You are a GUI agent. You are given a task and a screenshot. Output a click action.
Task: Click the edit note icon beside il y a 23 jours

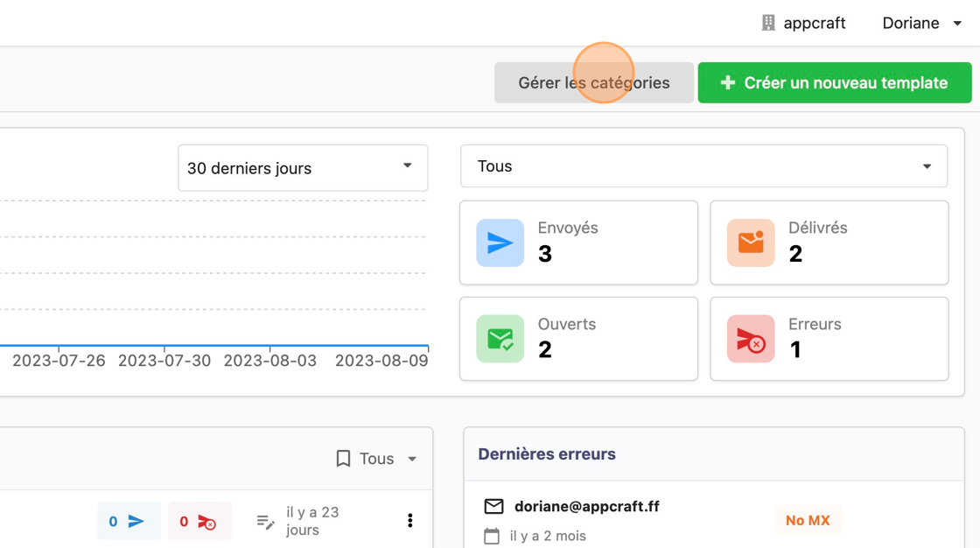click(265, 522)
